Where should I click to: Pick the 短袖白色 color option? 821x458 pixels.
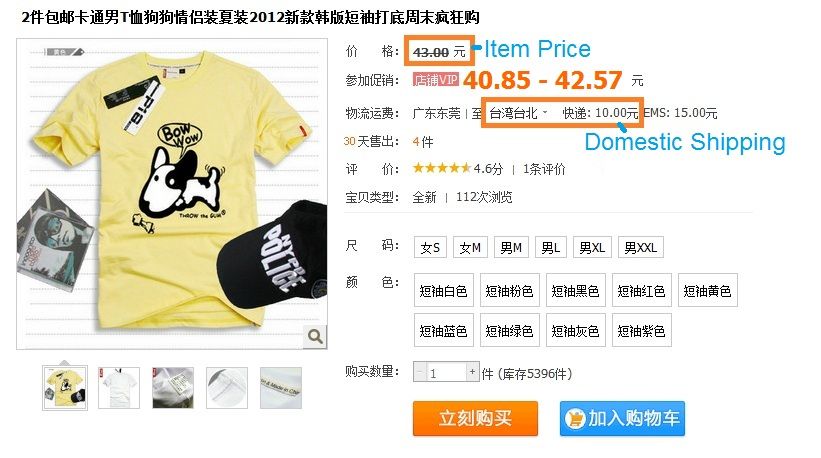(x=443, y=290)
